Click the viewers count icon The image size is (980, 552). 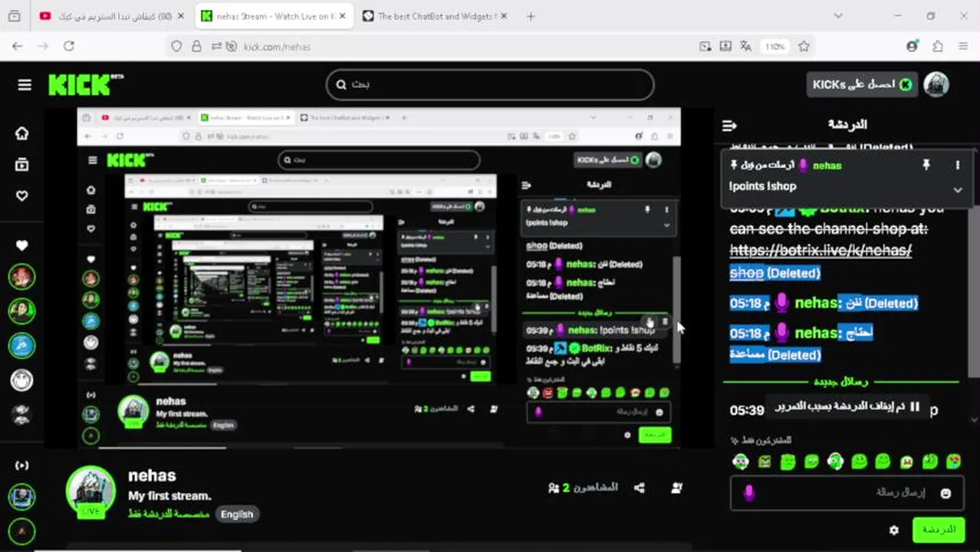click(554, 488)
